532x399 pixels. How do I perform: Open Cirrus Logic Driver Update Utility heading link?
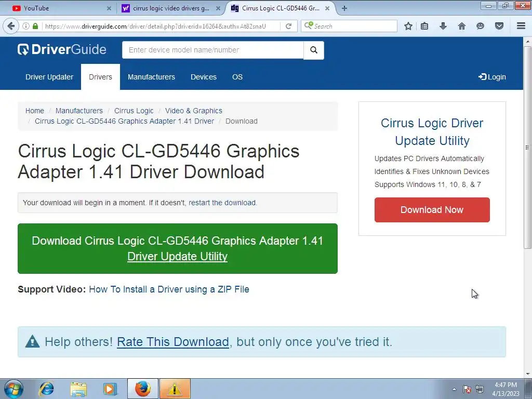(432, 131)
